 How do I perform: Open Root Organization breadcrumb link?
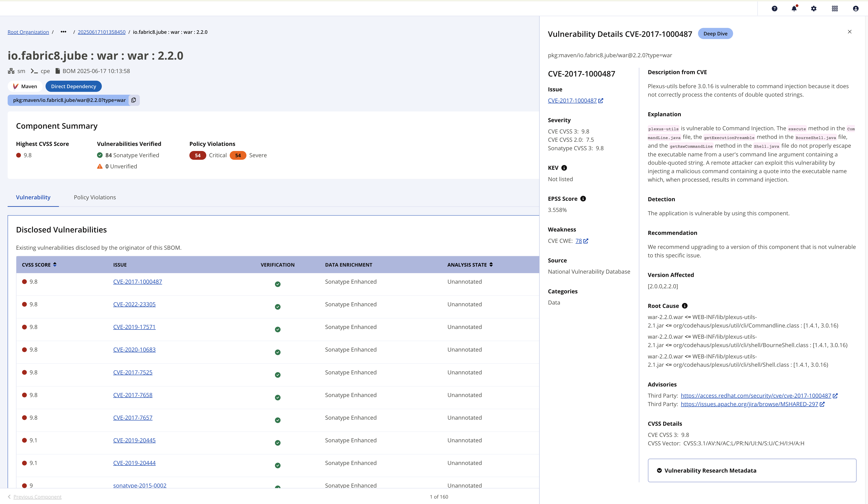pos(28,32)
